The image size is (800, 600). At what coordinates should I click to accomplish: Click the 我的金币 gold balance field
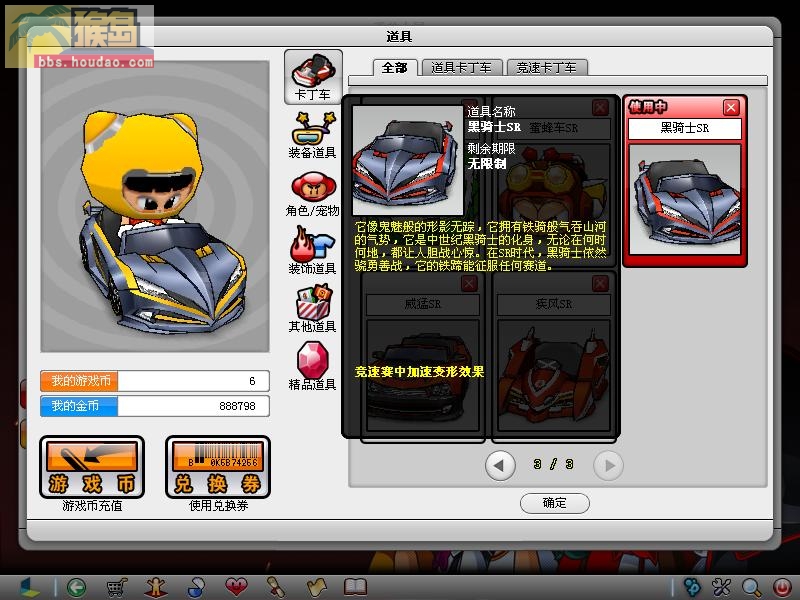155,406
